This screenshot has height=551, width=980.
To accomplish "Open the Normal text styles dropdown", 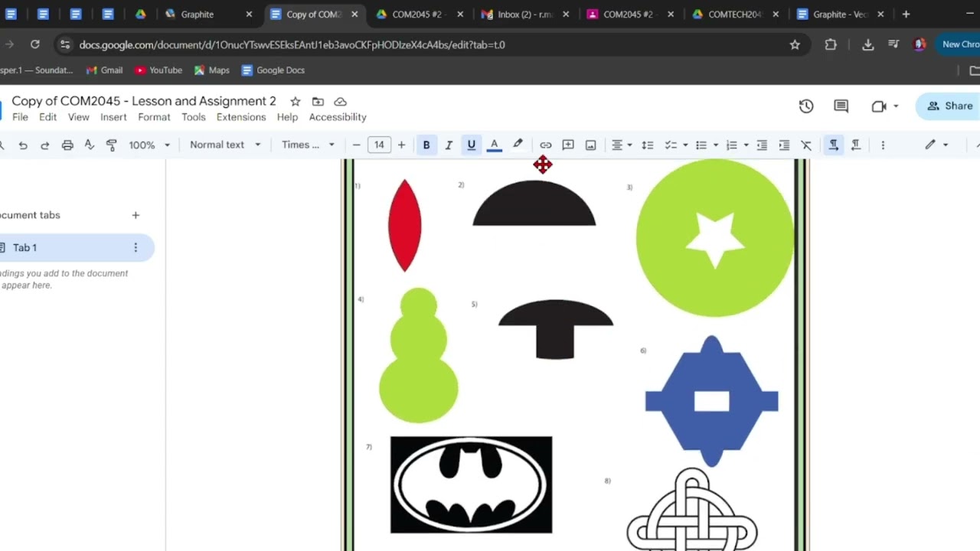I will tap(225, 145).
